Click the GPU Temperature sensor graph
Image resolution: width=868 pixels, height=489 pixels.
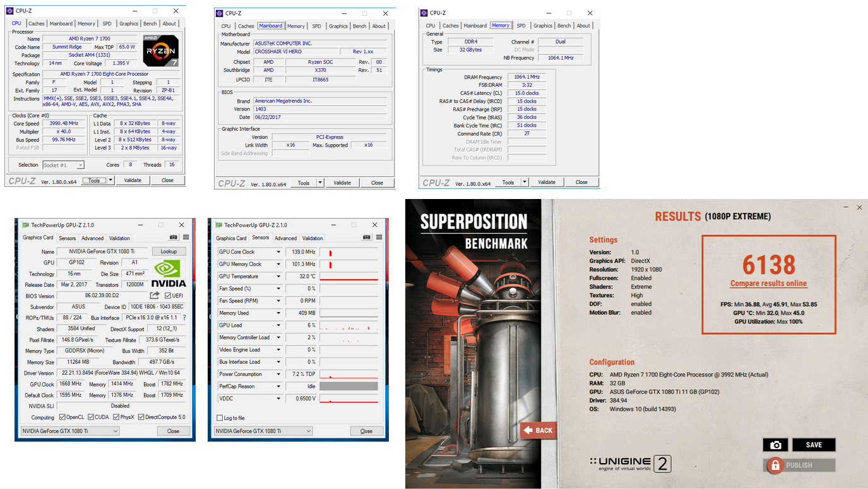348,277
